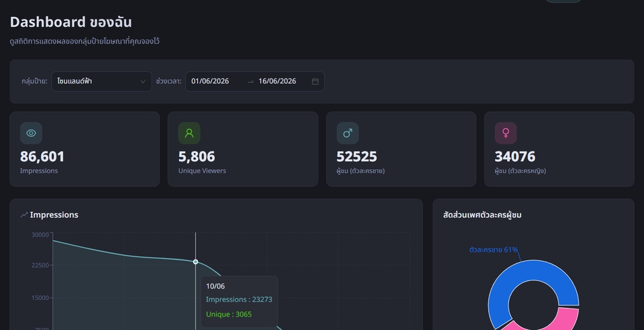This screenshot has width=644, height=330.
Task: Click the 22500 y-axis label
Action: pyautogui.click(x=40, y=265)
